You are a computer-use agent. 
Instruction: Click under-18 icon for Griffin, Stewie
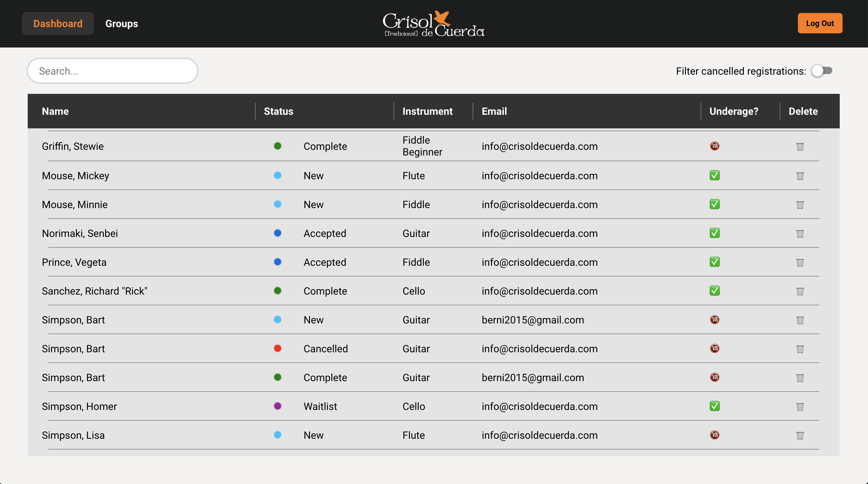714,146
